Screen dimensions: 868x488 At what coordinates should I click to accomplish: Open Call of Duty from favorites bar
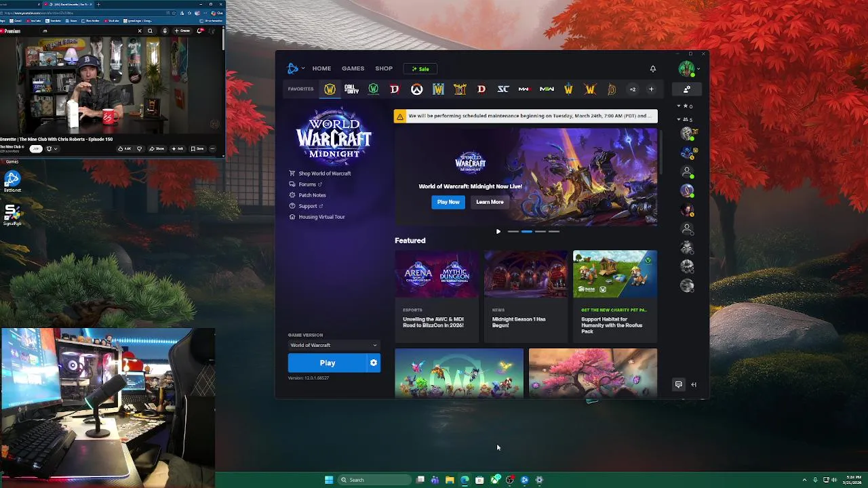coord(351,89)
